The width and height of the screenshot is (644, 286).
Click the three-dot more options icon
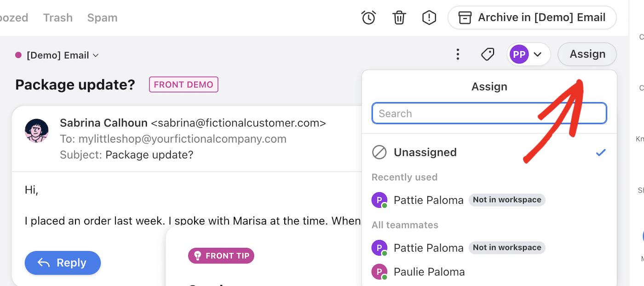point(458,54)
